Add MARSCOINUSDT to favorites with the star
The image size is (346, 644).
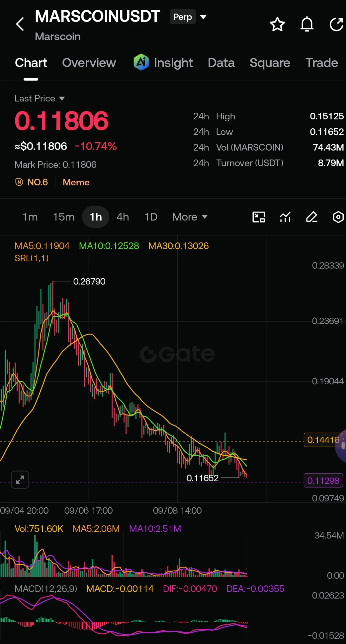point(277,24)
